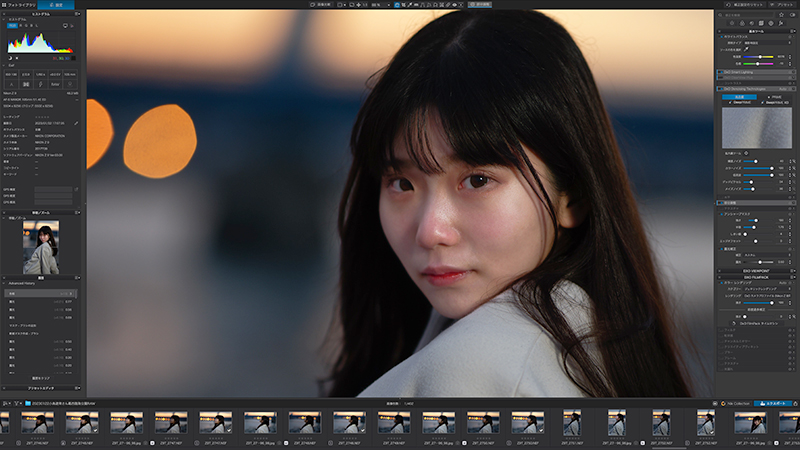This screenshot has width=800, height=450.
Task: Click the first GPS coordinate field
Action: click(54, 189)
